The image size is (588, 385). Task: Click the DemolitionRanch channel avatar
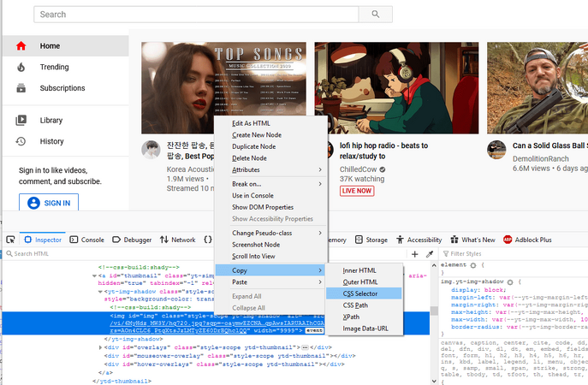coord(496,150)
